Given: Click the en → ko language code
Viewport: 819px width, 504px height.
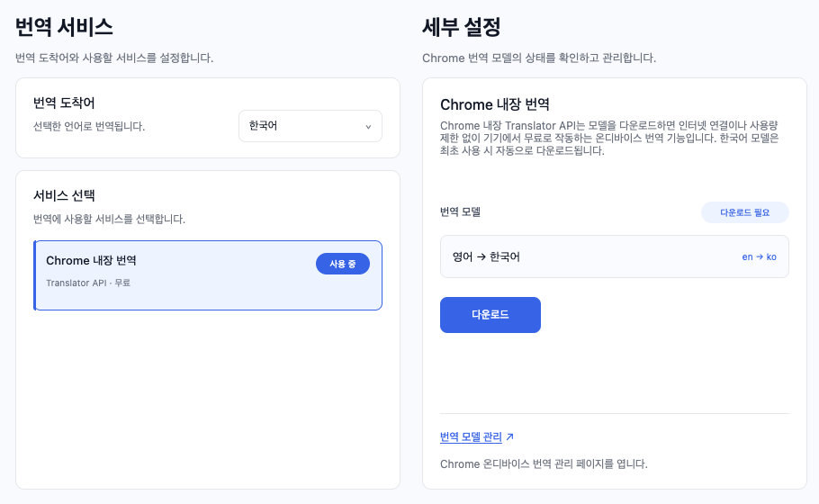Looking at the screenshot, I should point(759,257).
